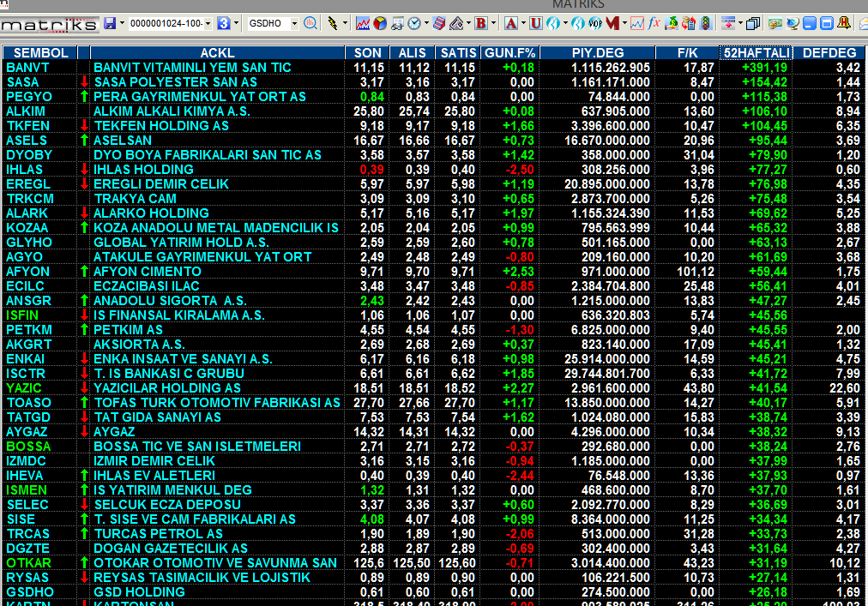
Task: Click EREGLI DEMIR CELIK description
Action: click(x=161, y=183)
